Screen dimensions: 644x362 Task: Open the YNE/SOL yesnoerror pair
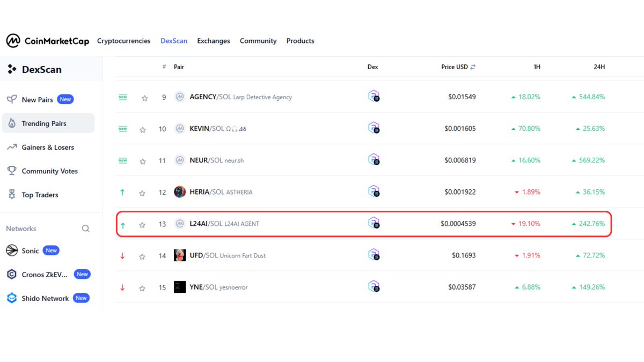218,287
